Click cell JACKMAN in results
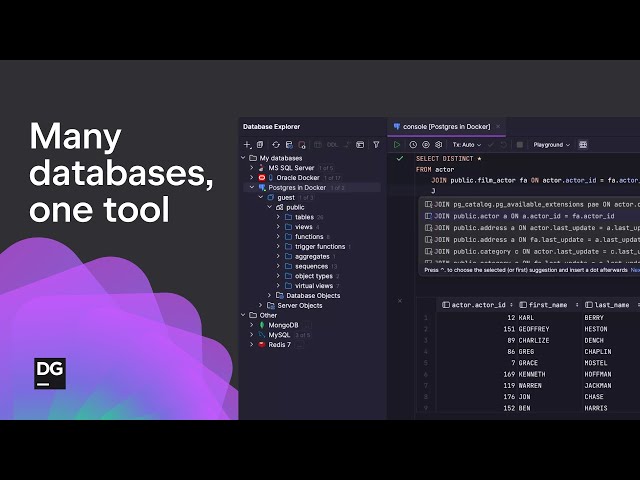This screenshot has width=640, height=480. [598, 385]
